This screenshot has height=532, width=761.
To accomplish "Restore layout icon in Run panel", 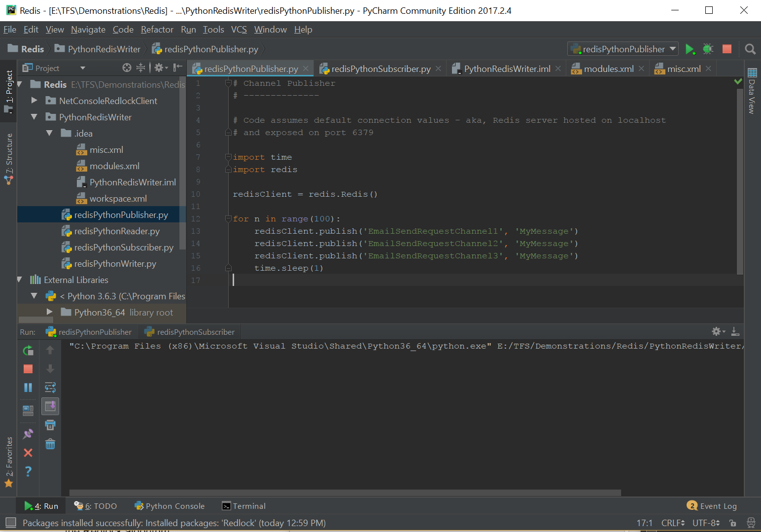I will [28, 410].
